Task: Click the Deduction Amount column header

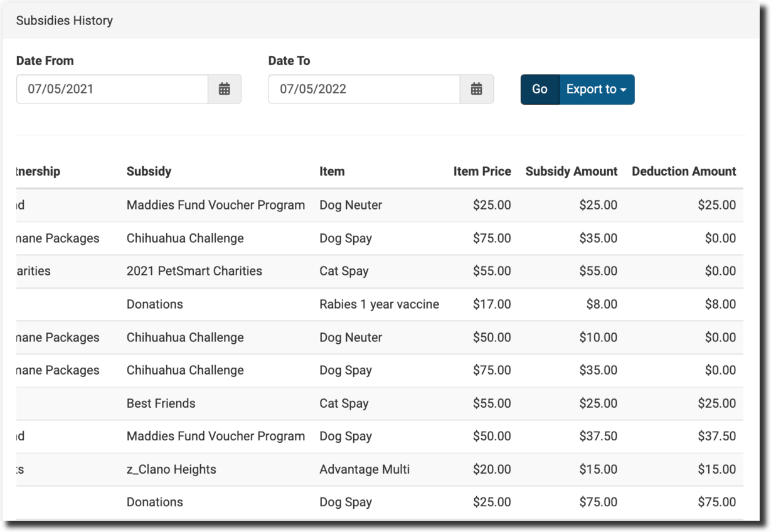Action: pos(684,171)
